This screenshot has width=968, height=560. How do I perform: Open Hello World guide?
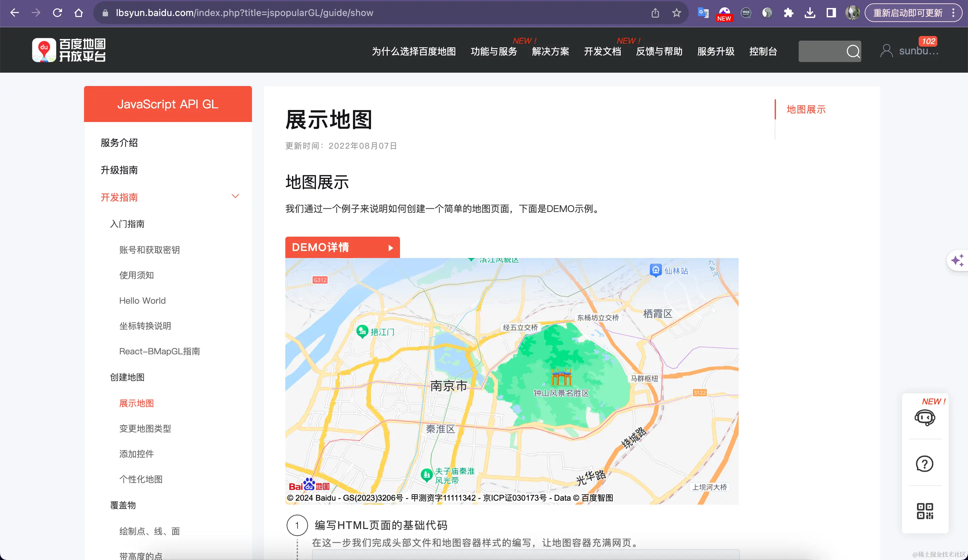coord(142,300)
